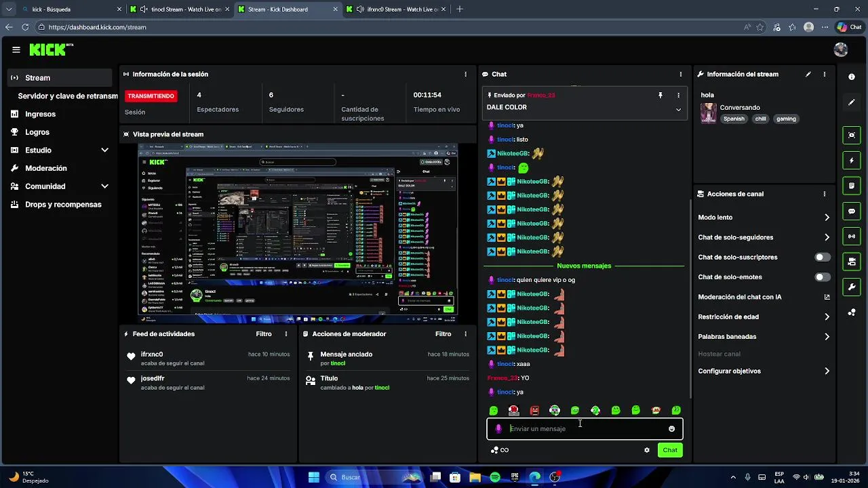This screenshot has width=868, height=488.
Task: Open Acciones de moderador three-dot menu
Action: [465, 334]
